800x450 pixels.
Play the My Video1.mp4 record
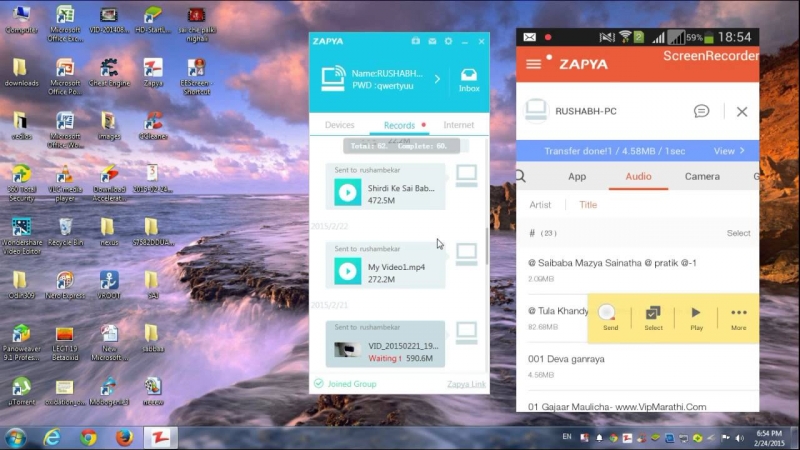coord(347,271)
